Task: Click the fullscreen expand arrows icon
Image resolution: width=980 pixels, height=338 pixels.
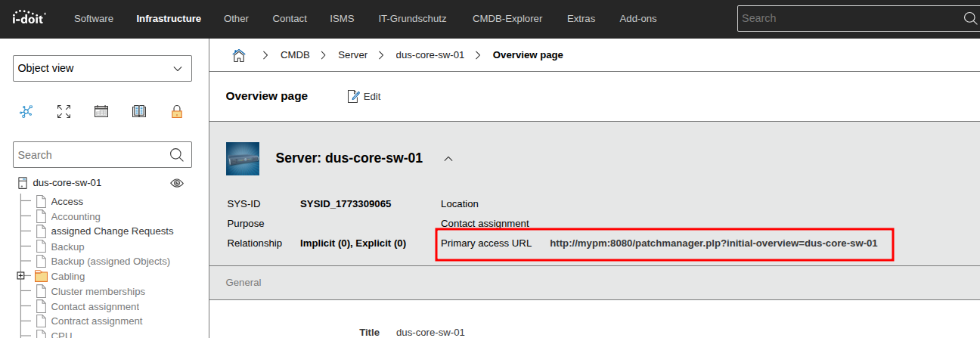Action: (x=64, y=112)
